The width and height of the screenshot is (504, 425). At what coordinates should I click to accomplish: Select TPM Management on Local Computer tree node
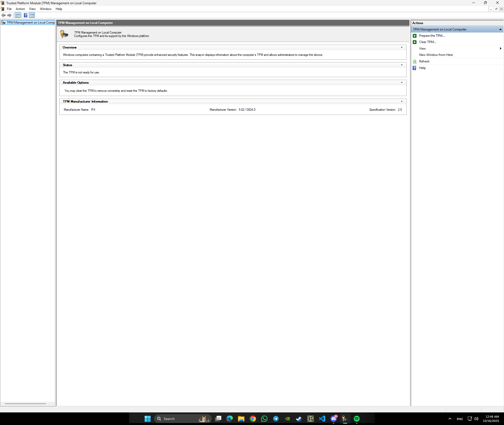pos(30,23)
